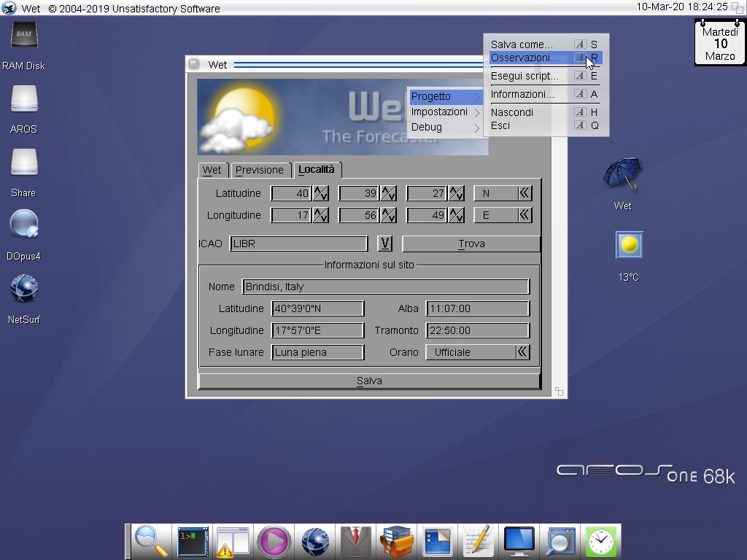747x560 pixels.
Task: Adjust the latitude degrees stepper arrows
Action: [320, 193]
